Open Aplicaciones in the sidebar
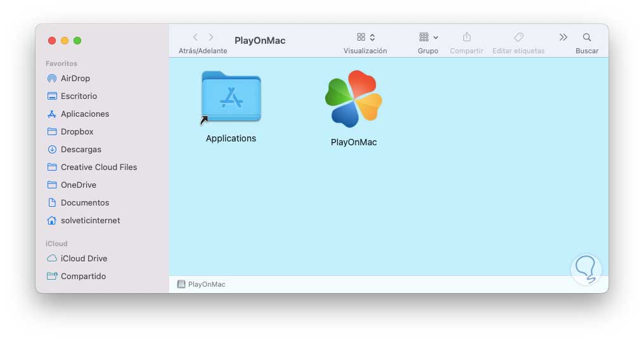 point(78,114)
